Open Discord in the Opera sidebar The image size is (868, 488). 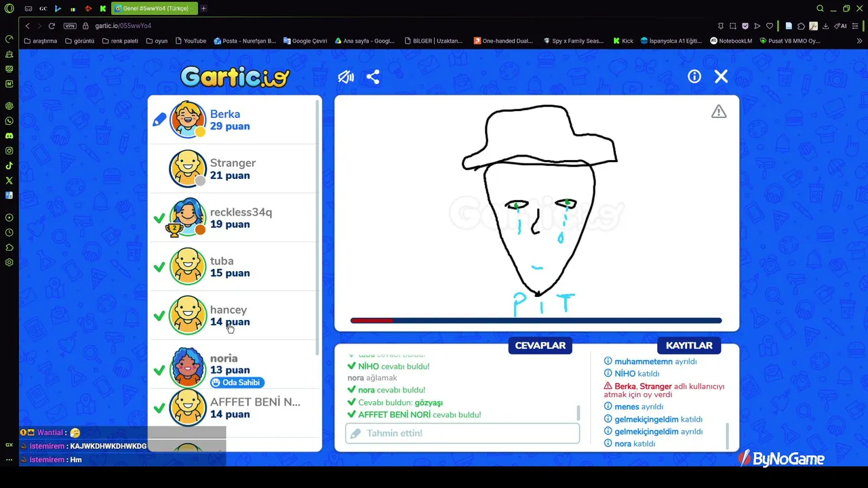pyautogui.click(x=9, y=136)
